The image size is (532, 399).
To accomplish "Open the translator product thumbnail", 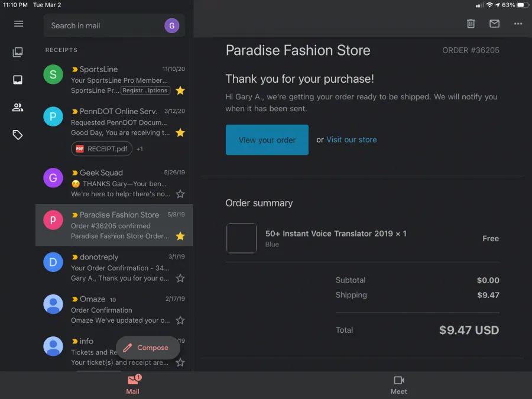I will 241,238.
